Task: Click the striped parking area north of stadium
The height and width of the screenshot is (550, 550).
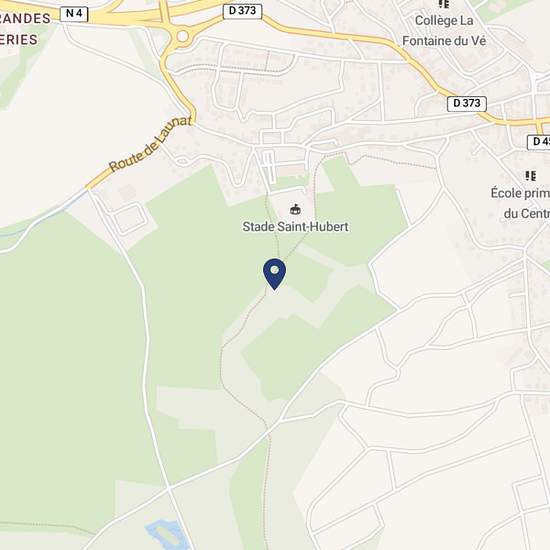Action: pos(269,166)
